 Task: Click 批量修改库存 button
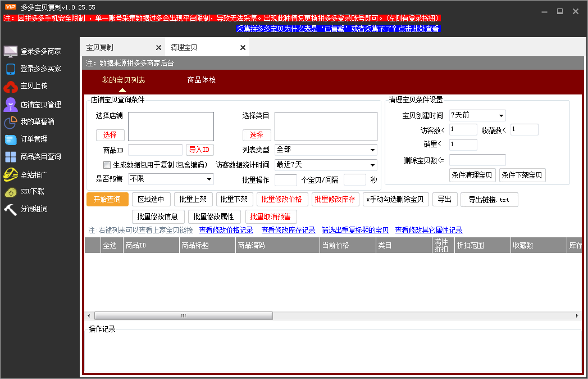pyautogui.click(x=335, y=200)
